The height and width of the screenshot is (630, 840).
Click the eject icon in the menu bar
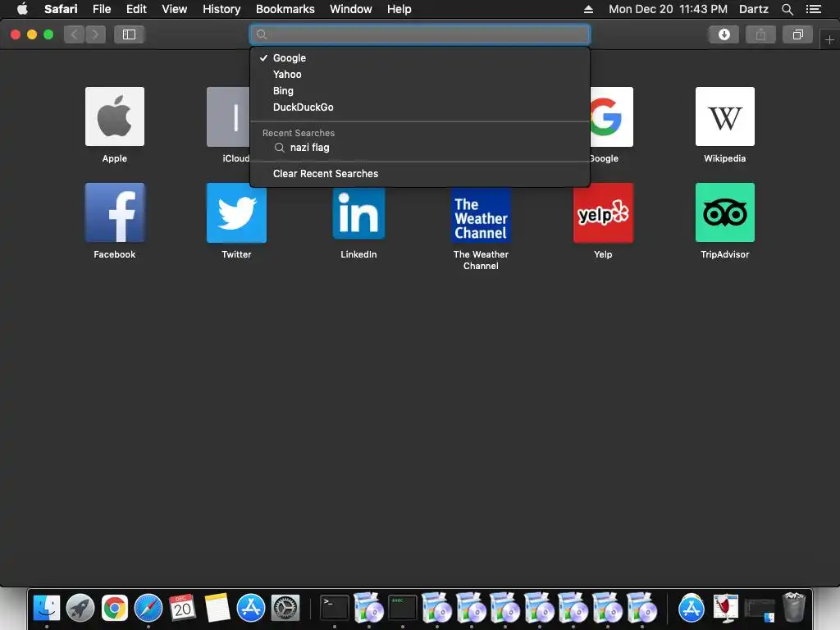[588, 9]
